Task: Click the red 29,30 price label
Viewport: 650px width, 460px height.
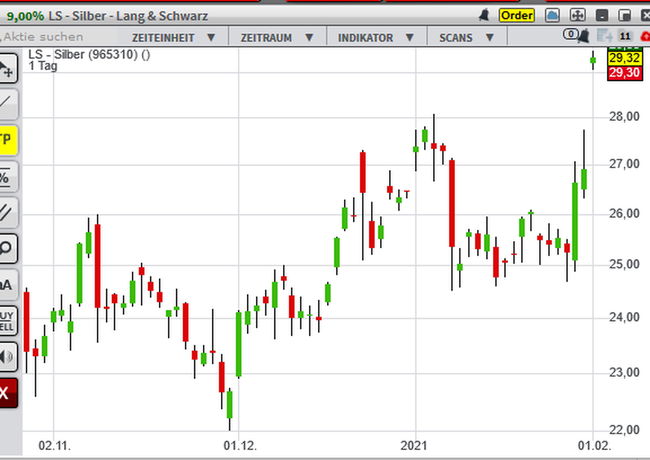Action: [x=625, y=73]
